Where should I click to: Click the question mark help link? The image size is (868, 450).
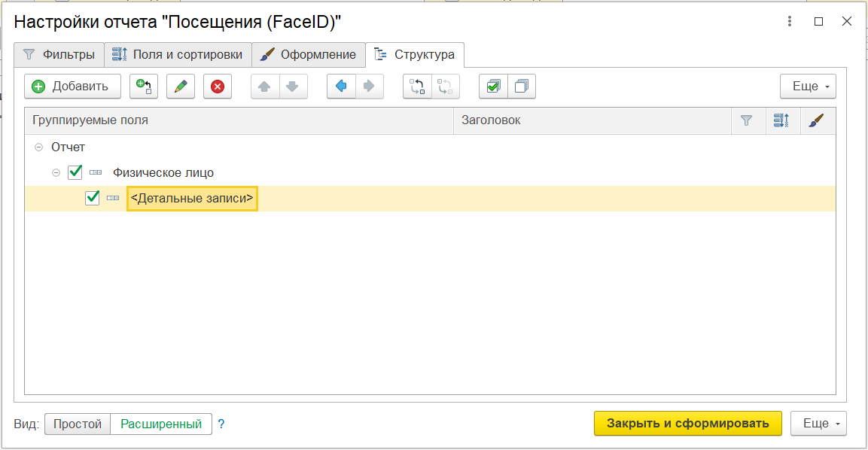click(221, 424)
